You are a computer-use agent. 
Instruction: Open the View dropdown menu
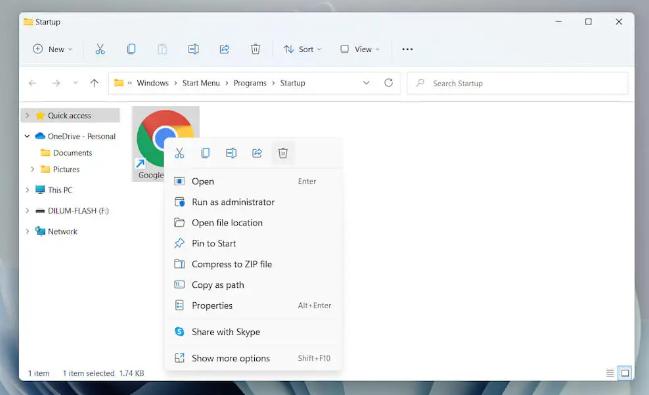pos(360,49)
